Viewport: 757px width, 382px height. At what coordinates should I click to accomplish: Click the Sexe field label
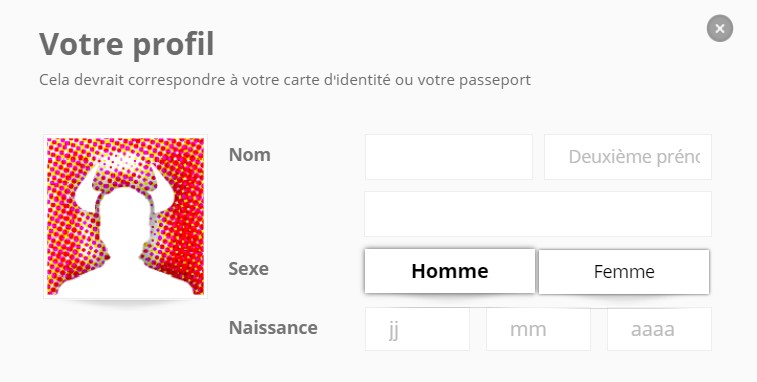pos(249,269)
